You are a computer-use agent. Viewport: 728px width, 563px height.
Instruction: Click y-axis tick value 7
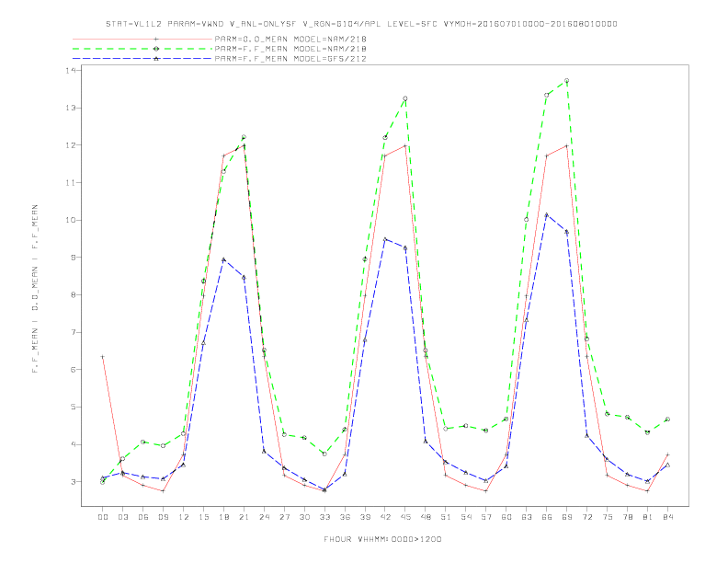(x=74, y=332)
